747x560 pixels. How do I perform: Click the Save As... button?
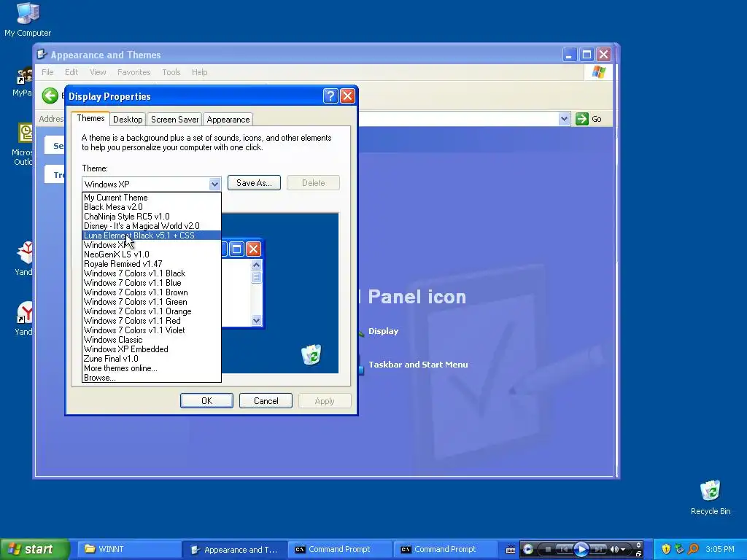tap(254, 183)
